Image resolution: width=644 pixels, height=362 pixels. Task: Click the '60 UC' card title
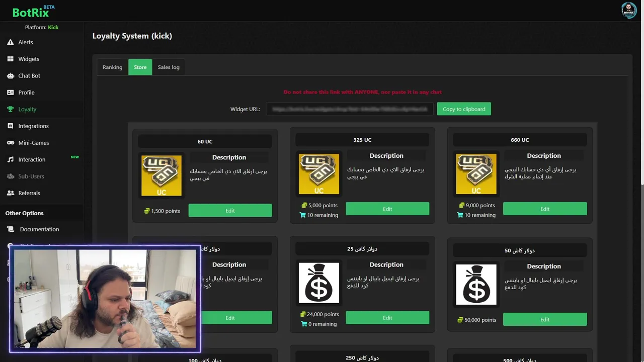(205, 142)
